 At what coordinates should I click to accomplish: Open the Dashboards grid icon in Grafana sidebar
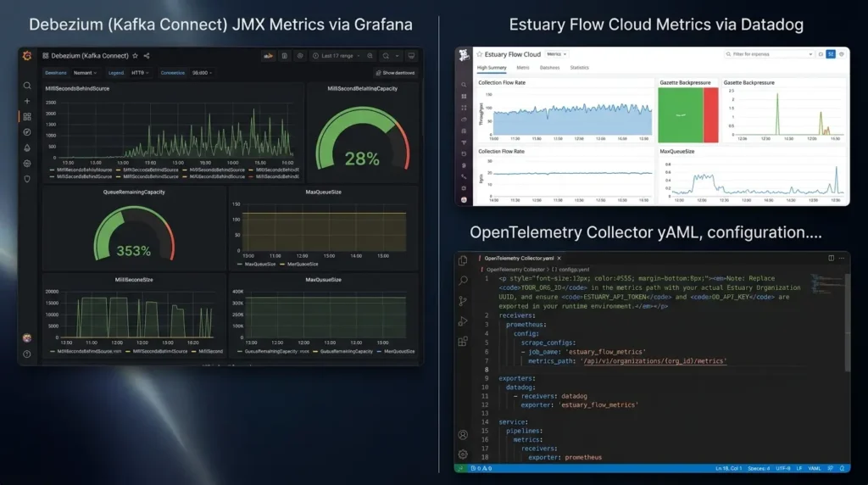click(x=27, y=117)
